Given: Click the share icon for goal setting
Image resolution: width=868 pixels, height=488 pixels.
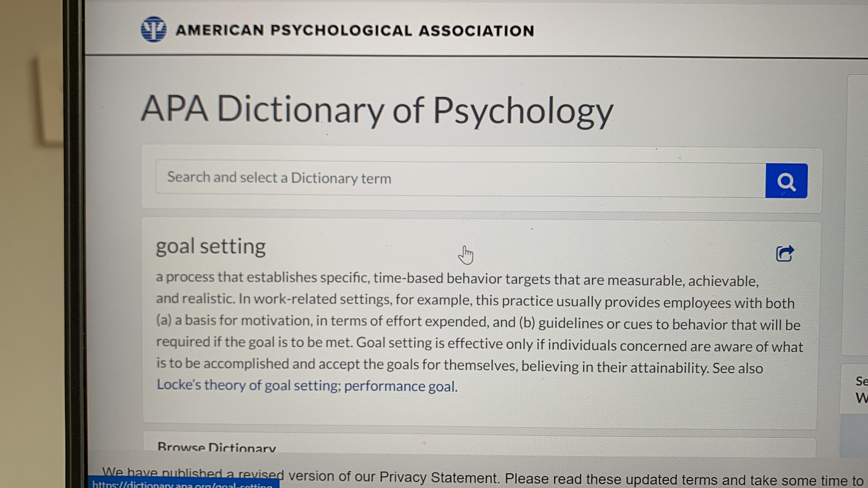Looking at the screenshot, I should pyautogui.click(x=785, y=253).
